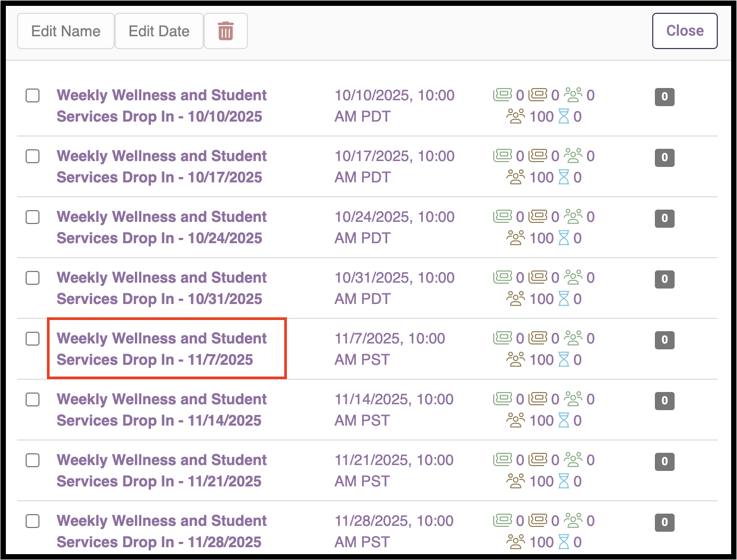Click brown people icon beside 100 in 11/21/2025 row

516,481
